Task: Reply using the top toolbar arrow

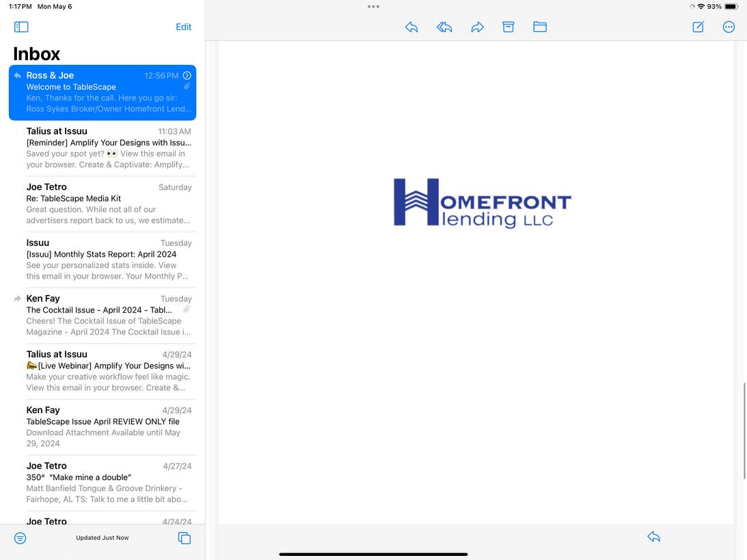Action: tap(411, 27)
